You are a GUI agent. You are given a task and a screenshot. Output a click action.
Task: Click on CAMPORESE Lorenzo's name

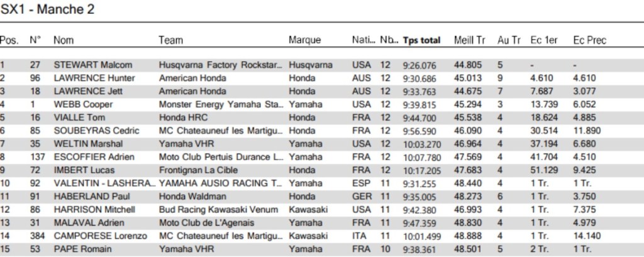click(101, 236)
